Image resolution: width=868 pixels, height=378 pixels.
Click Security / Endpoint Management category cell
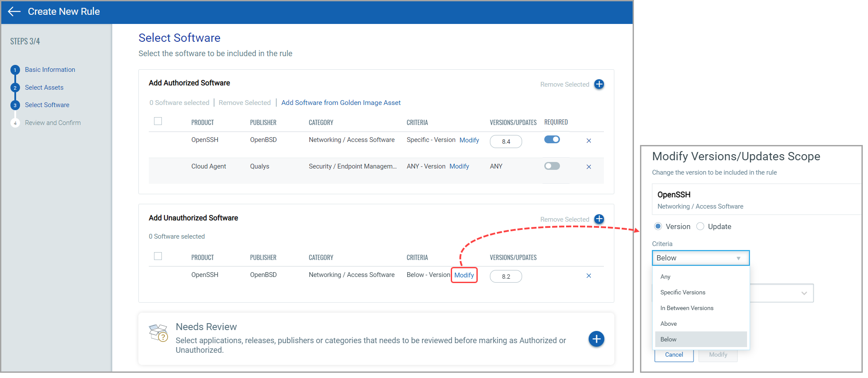[x=353, y=166]
